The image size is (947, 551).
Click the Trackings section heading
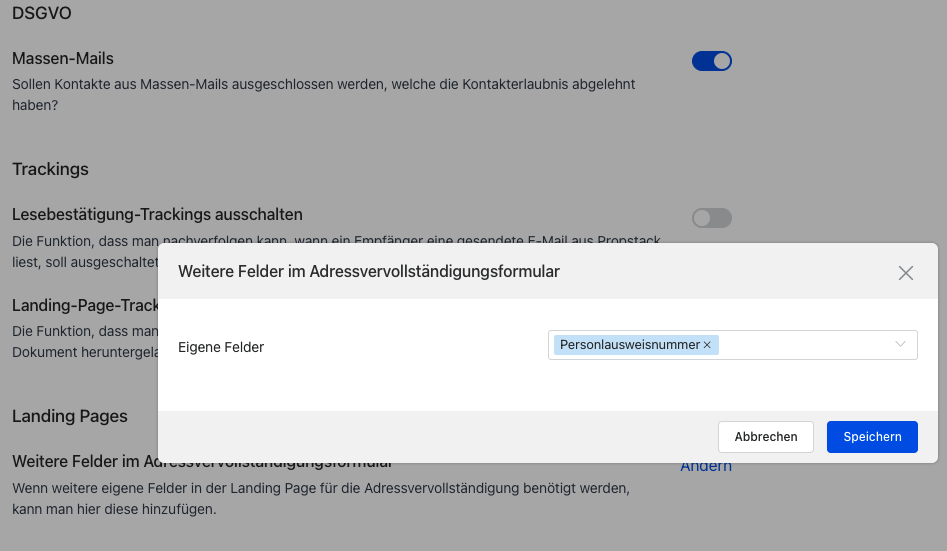click(x=50, y=169)
